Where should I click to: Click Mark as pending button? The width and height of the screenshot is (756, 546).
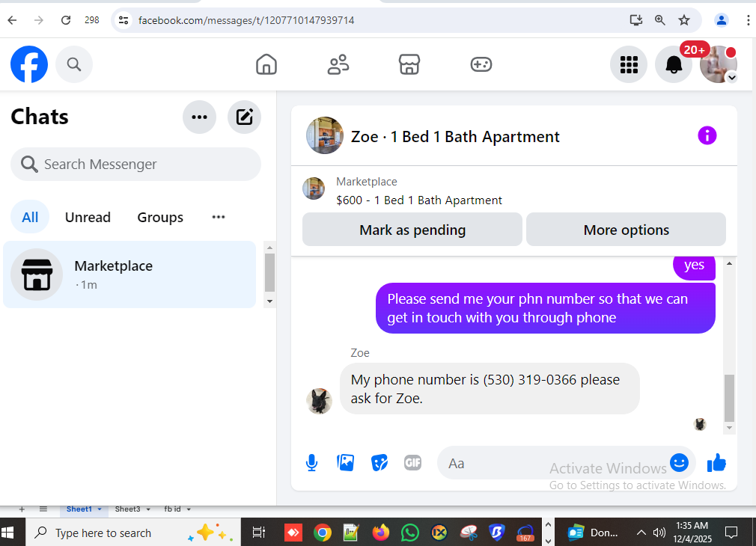point(412,230)
